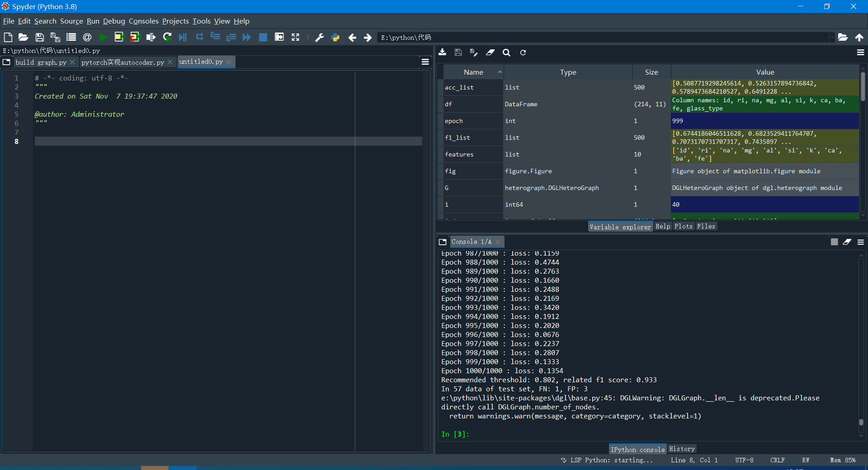Run selection or current line
Image resolution: width=868 pixels, height=470 pixels.
click(x=151, y=37)
